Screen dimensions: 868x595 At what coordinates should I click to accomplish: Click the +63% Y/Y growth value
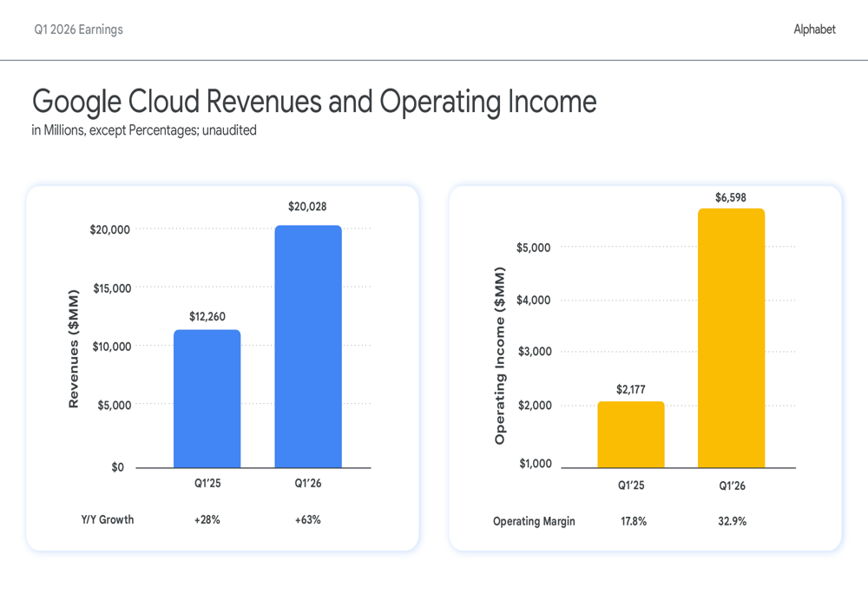308,519
